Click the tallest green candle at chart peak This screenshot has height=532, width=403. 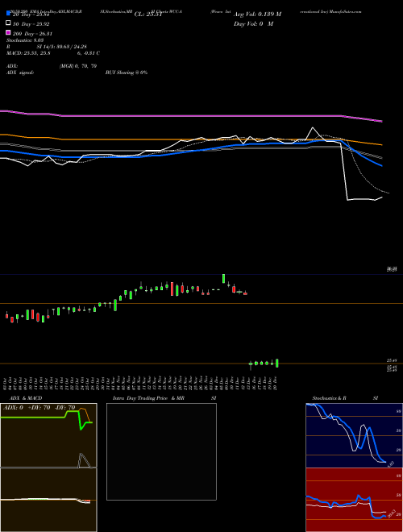pos(223,279)
